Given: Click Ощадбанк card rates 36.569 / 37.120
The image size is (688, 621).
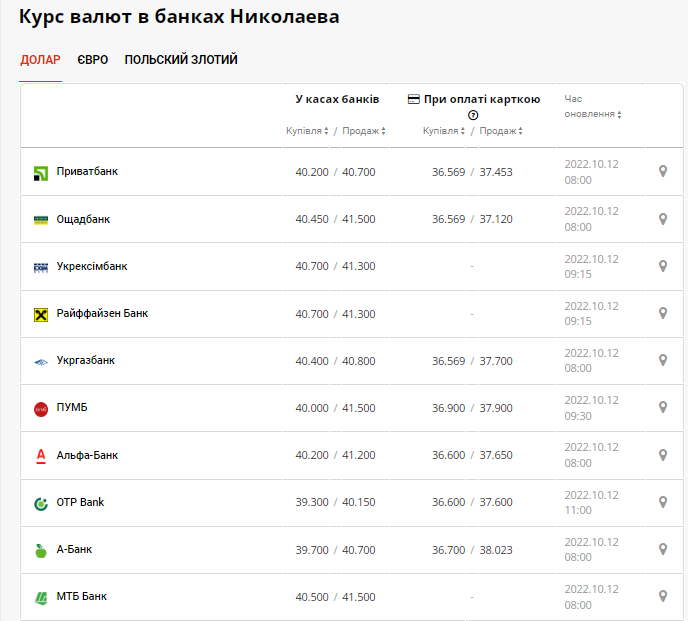Looking at the screenshot, I should point(472,219).
